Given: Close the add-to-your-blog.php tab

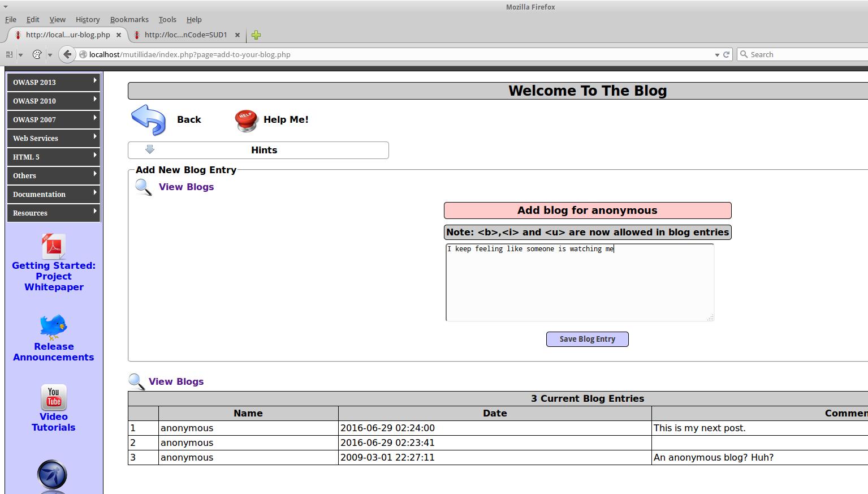Looking at the screenshot, I should [x=119, y=35].
